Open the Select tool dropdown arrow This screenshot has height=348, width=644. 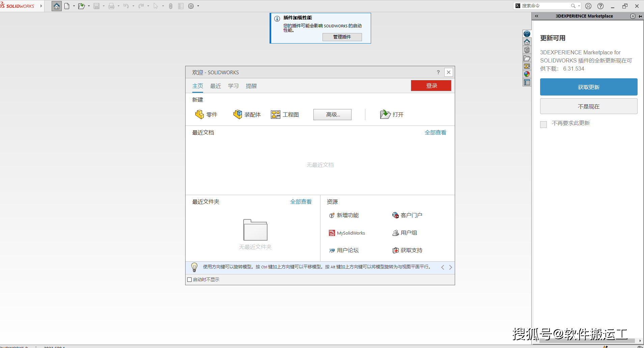(x=163, y=6)
